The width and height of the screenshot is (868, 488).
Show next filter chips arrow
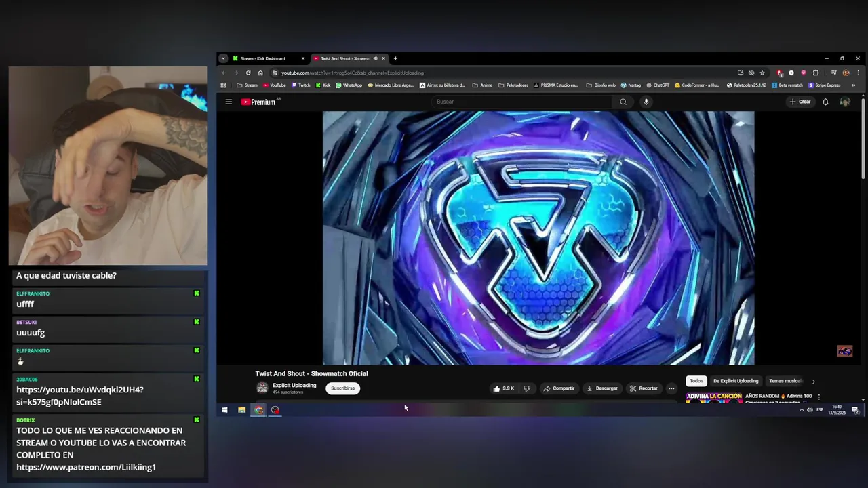pos(813,382)
